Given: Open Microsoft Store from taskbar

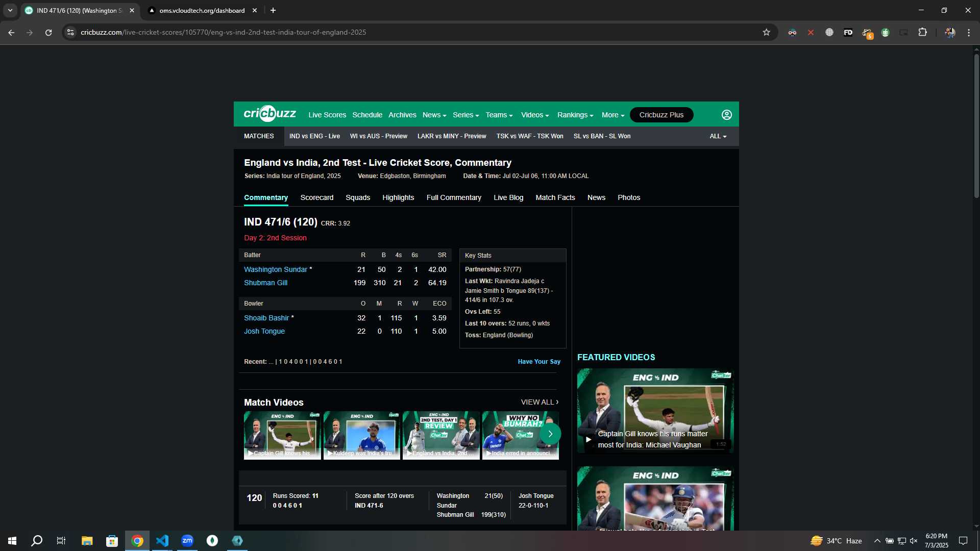Looking at the screenshot, I should pos(112,541).
